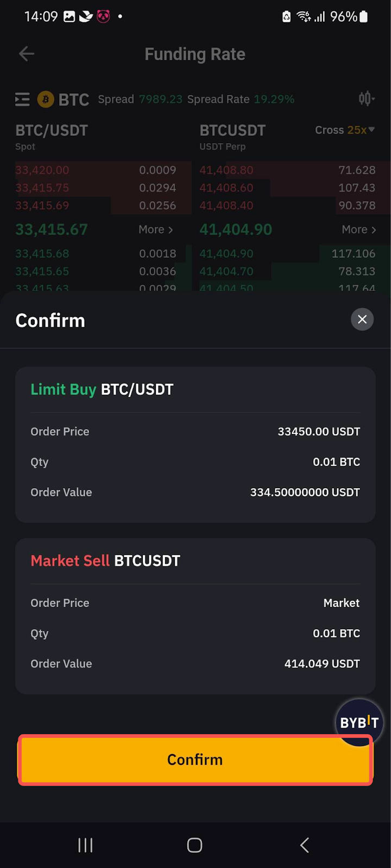Expand the Cross 25x leverage dropdown
This screenshot has height=868, width=391.
(x=345, y=130)
